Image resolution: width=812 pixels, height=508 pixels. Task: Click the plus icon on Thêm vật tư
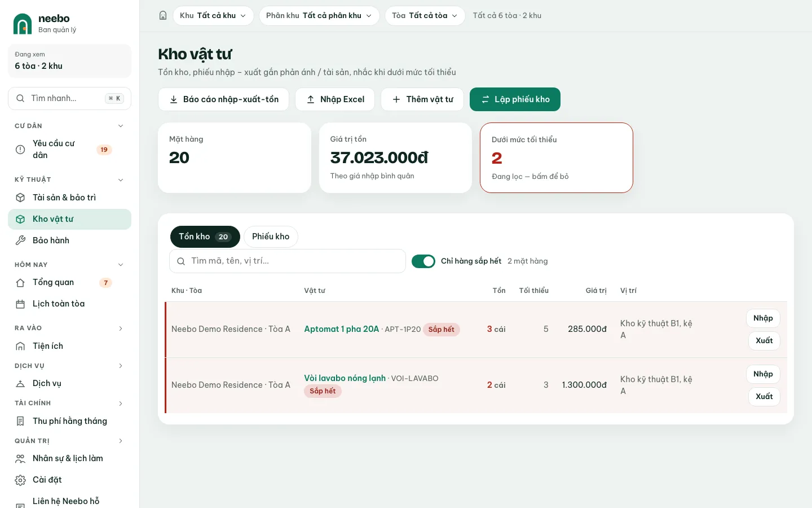[396, 99]
